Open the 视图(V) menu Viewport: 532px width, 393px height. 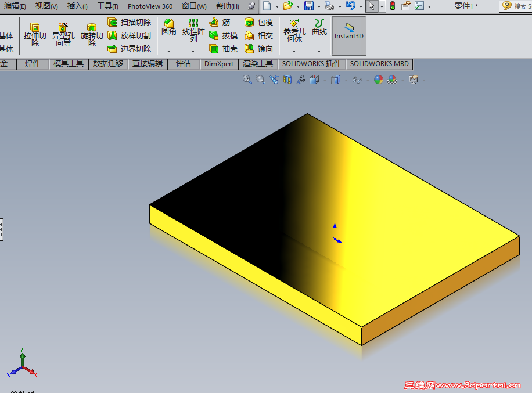pyautogui.click(x=46, y=6)
